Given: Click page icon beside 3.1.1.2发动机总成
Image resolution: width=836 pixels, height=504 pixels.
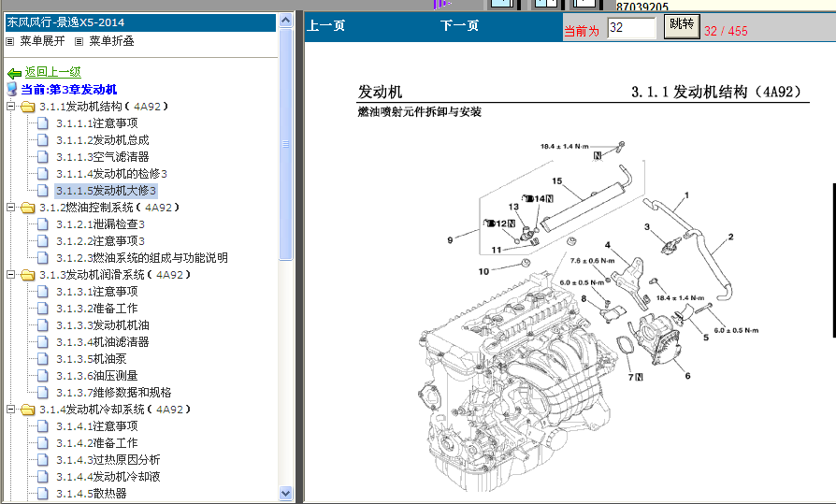Looking at the screenshot, I should 43,140.
